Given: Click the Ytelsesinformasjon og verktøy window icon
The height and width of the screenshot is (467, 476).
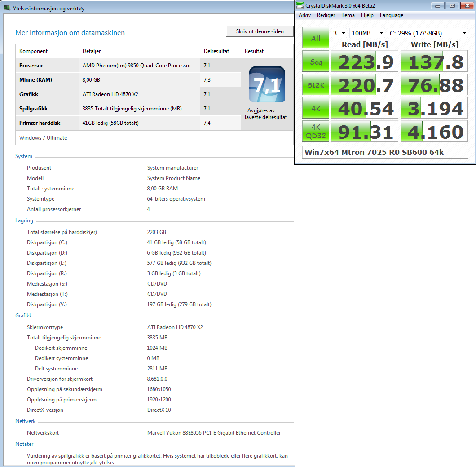Looking at the screenshot, I should coord(7,8).
